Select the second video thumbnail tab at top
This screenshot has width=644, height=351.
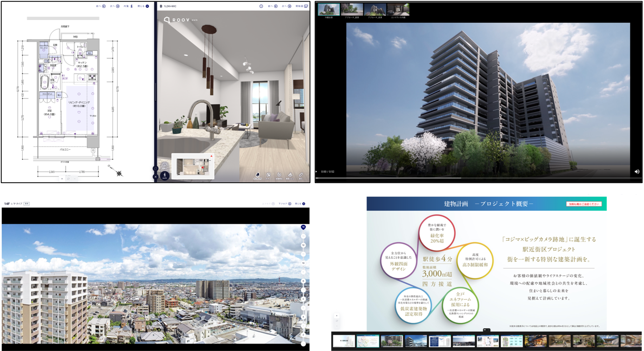[x=352, y=10]
